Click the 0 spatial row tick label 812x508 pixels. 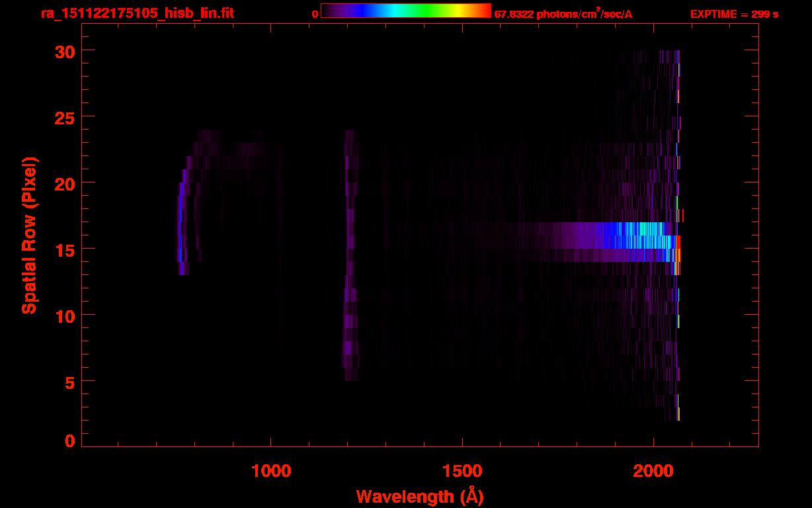(x=70, y=441)
